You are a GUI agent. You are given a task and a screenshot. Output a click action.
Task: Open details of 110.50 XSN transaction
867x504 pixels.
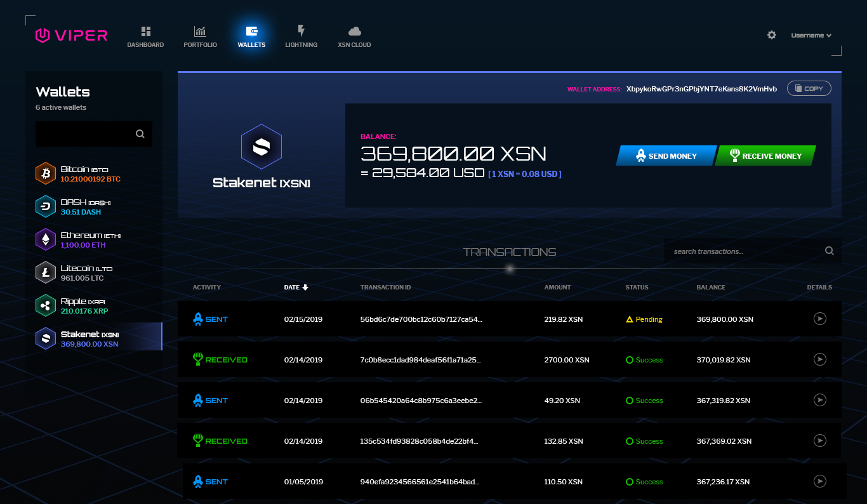[x=820, y=481]
